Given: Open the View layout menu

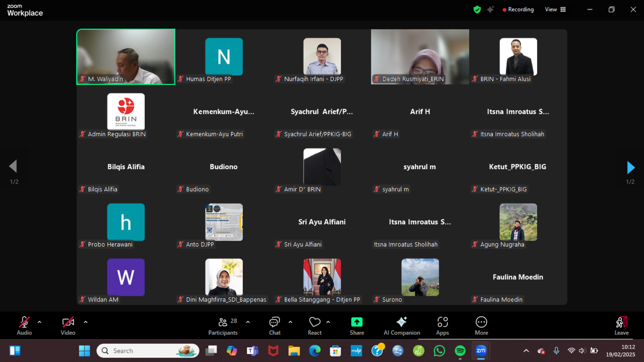Looking at the screenshot, I should click(x=555, y=9).
